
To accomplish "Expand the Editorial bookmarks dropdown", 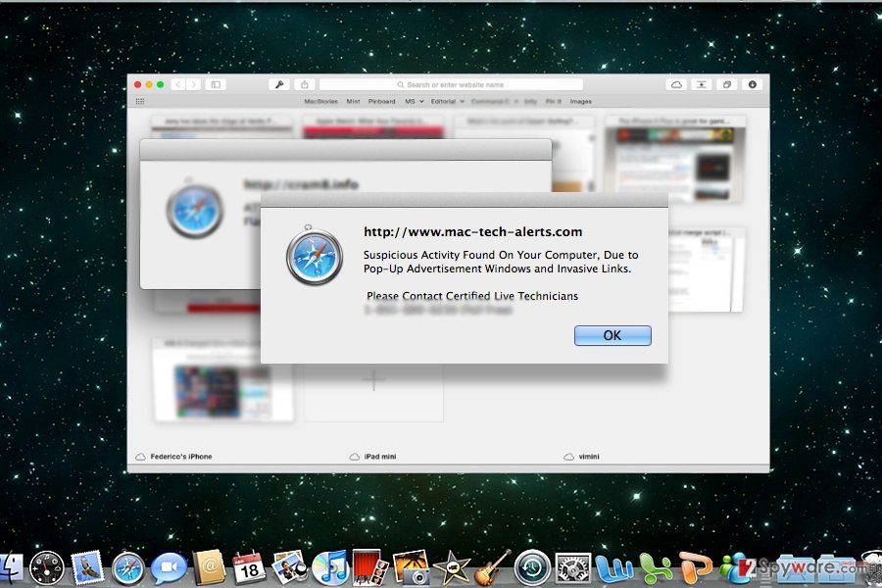I will (x=448, y=101).
